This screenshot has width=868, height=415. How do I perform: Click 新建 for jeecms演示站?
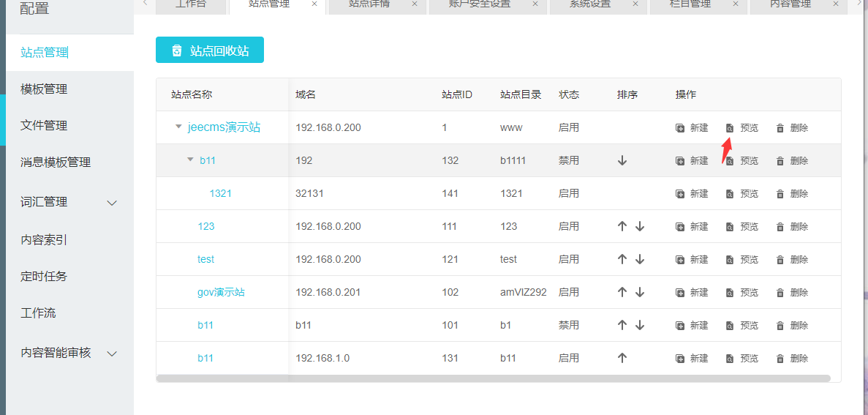[692, 128]
